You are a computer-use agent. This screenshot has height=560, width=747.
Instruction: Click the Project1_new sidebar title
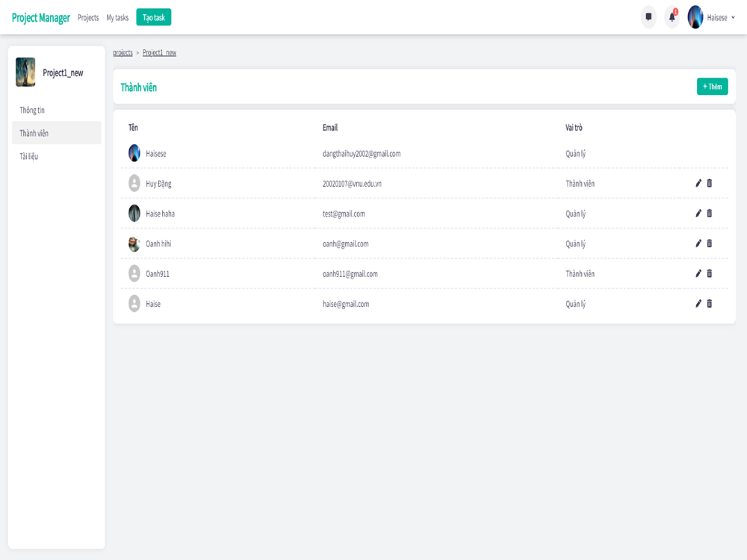(63, 72)
